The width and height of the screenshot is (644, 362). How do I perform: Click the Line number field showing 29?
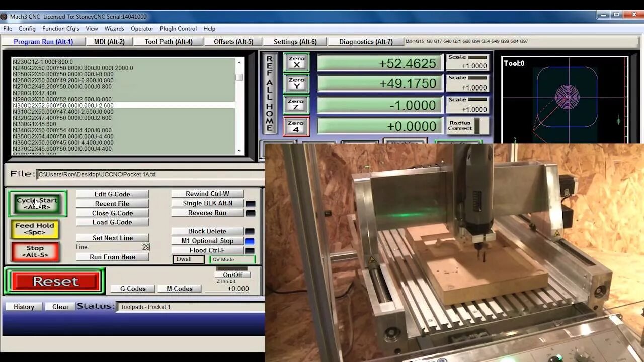[x=125, y=247]
